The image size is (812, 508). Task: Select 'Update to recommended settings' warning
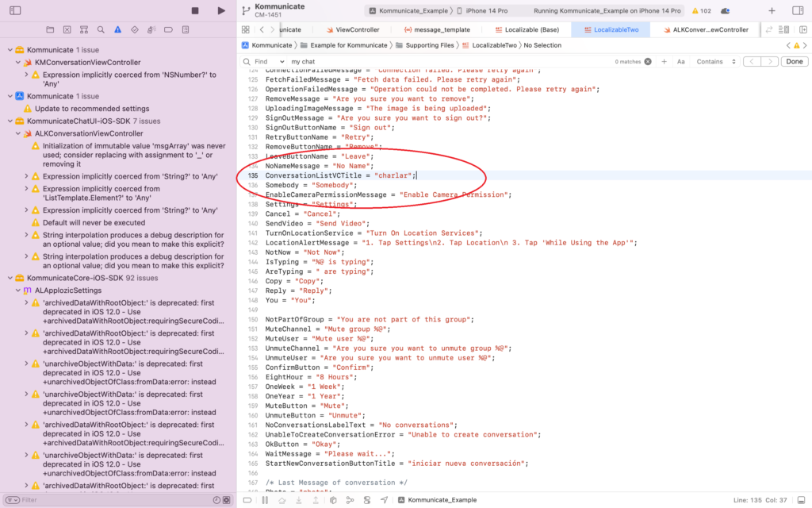pos(92,108)
